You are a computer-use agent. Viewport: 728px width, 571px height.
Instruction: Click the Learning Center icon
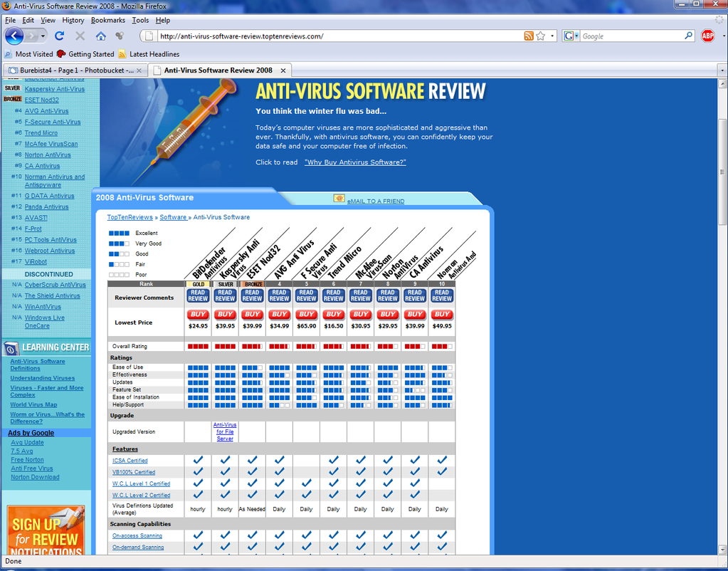[x=11, y=347]
